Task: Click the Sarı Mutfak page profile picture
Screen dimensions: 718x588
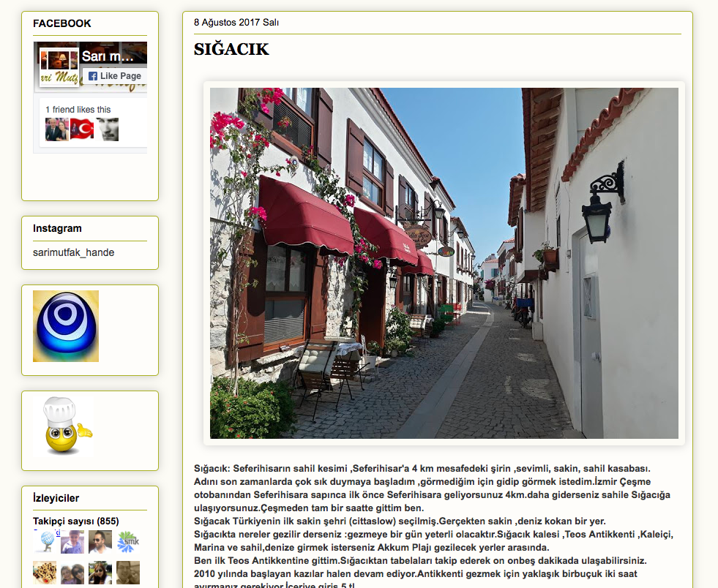Action: click(59, 67)
